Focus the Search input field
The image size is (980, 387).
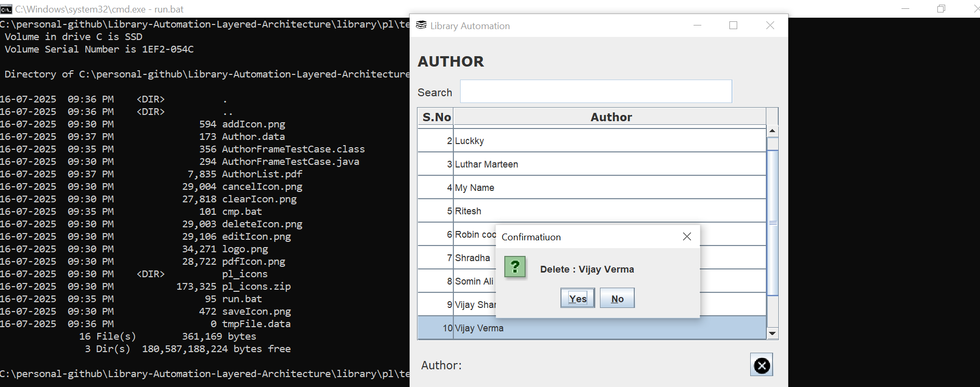tap(596, 92)
